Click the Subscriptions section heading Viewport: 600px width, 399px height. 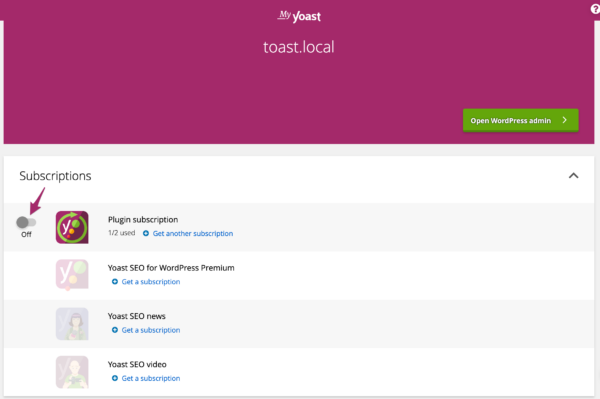click(55, 176)
